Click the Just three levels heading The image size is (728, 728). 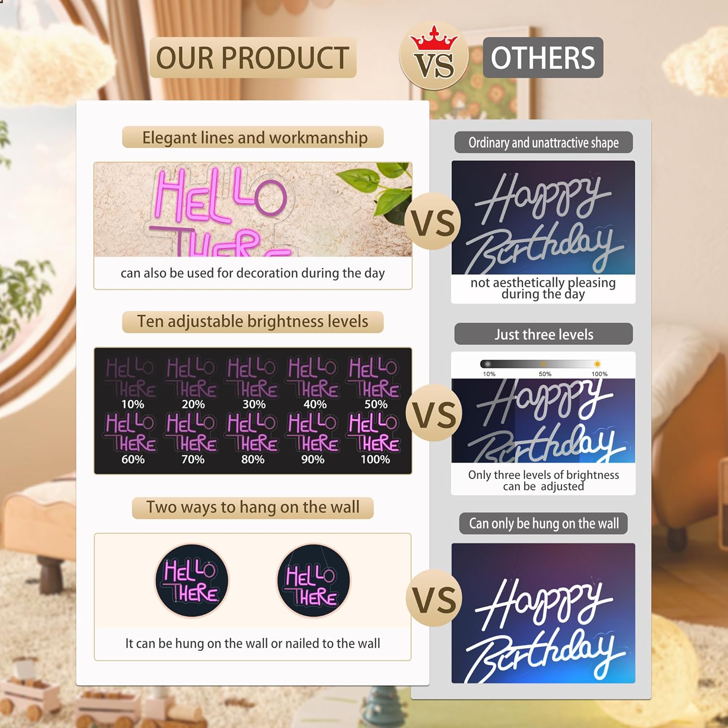[544, 334]
